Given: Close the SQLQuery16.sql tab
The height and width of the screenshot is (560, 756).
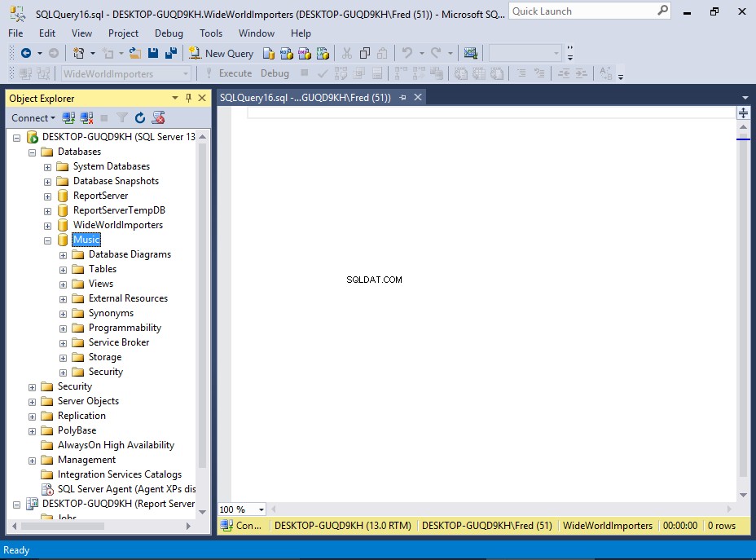Looking at the screenshot, I should (418, 98).
